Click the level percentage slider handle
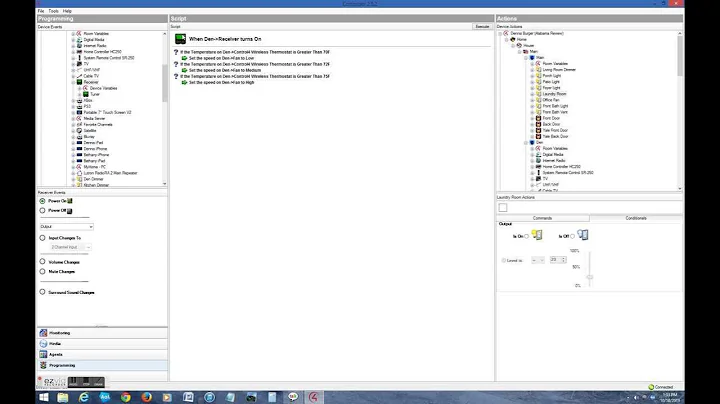Viewport: 720px width, 404px height. tap(590, 277)
